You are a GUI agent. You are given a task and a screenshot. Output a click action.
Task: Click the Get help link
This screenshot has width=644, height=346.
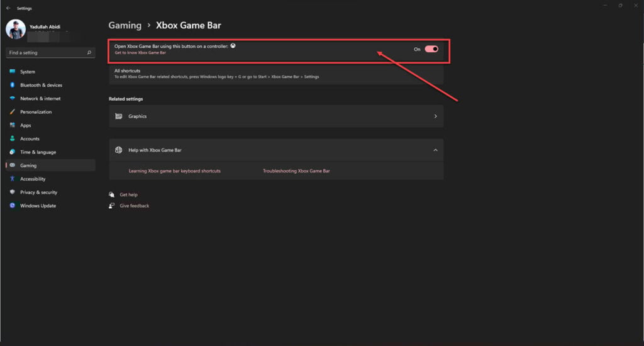pos(128,195)
